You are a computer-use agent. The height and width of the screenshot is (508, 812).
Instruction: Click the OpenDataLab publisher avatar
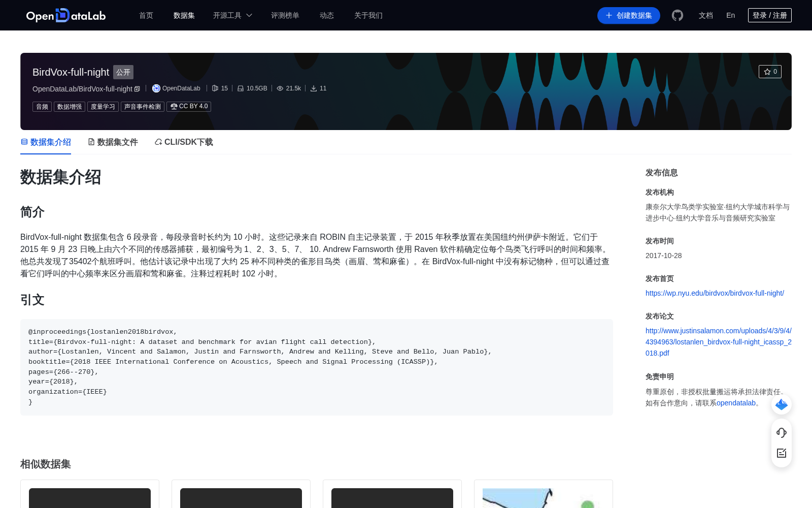[156, 88]
